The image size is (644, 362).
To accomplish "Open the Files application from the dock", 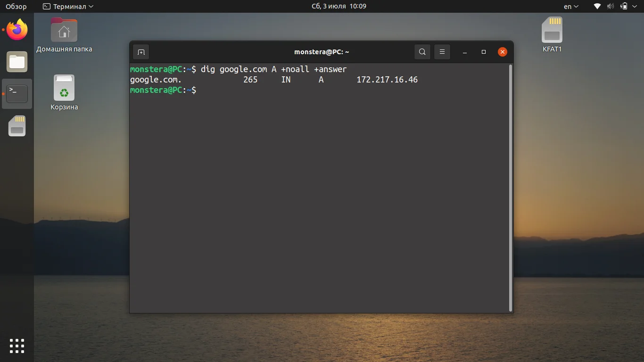I will tap(17, 62).
